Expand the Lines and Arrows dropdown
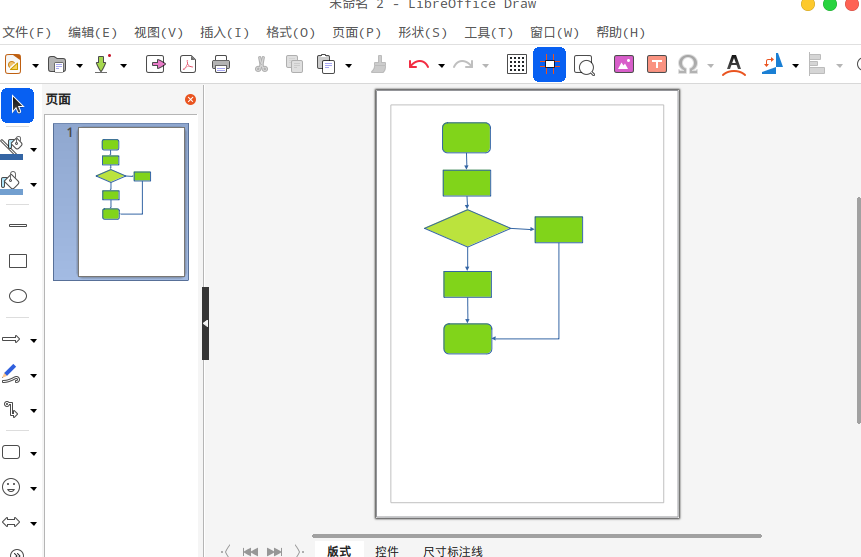 34,340
